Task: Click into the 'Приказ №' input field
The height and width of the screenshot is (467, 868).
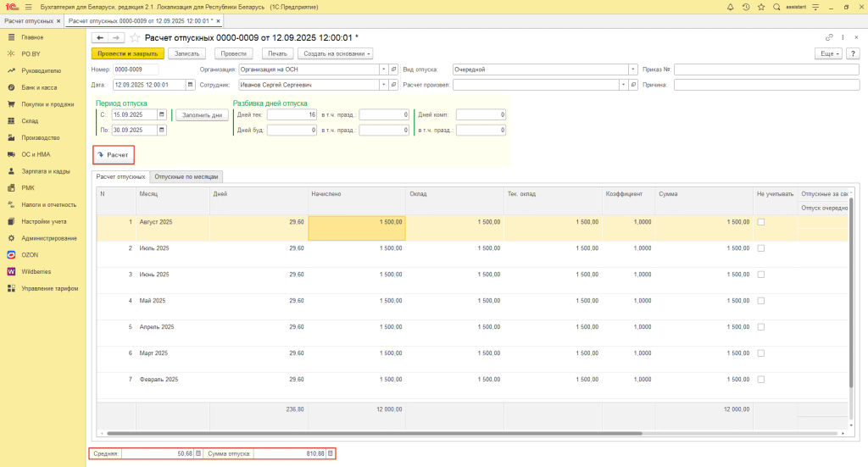Action: click(x=766, y=69)
